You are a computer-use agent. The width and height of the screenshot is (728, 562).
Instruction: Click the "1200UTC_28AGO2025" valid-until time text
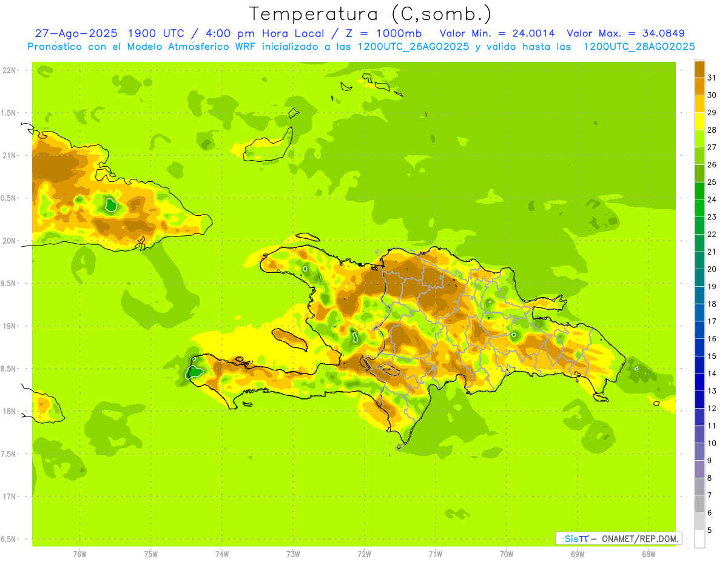pos(639,47)
